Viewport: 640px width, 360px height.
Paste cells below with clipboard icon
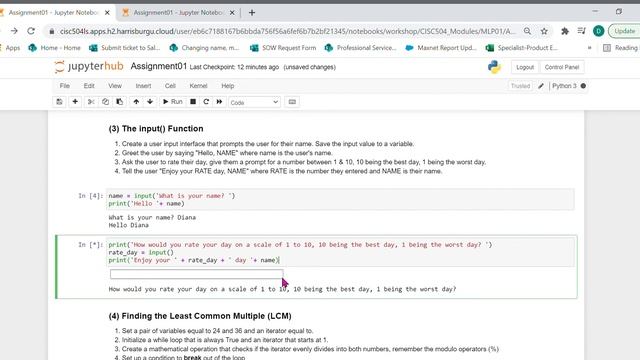tap(120, 102)
